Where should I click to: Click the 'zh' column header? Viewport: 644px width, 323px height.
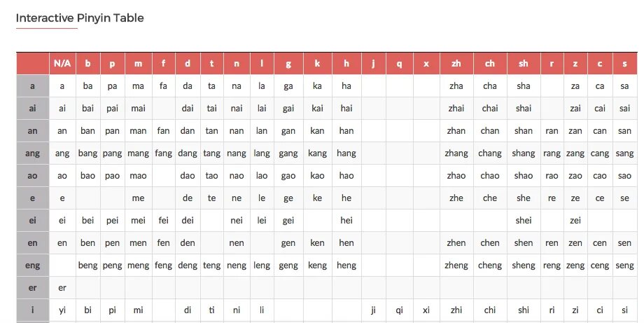tap(456, 63)
